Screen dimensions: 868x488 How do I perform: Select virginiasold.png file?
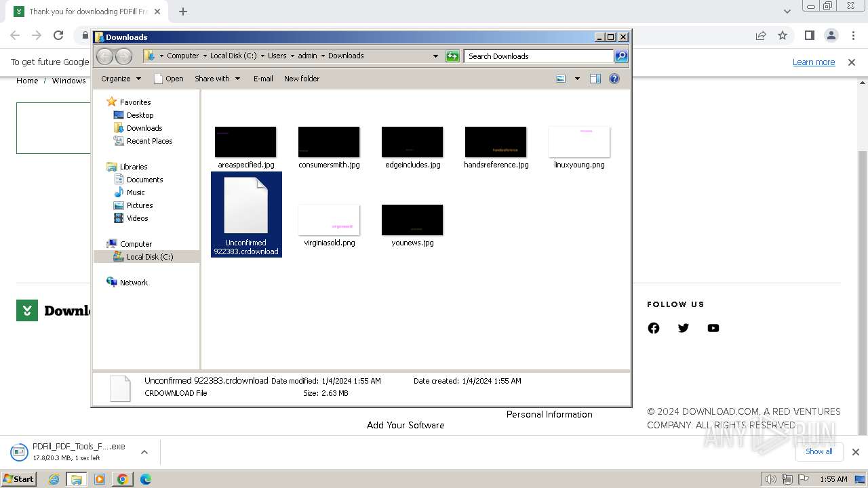point(329,226)
